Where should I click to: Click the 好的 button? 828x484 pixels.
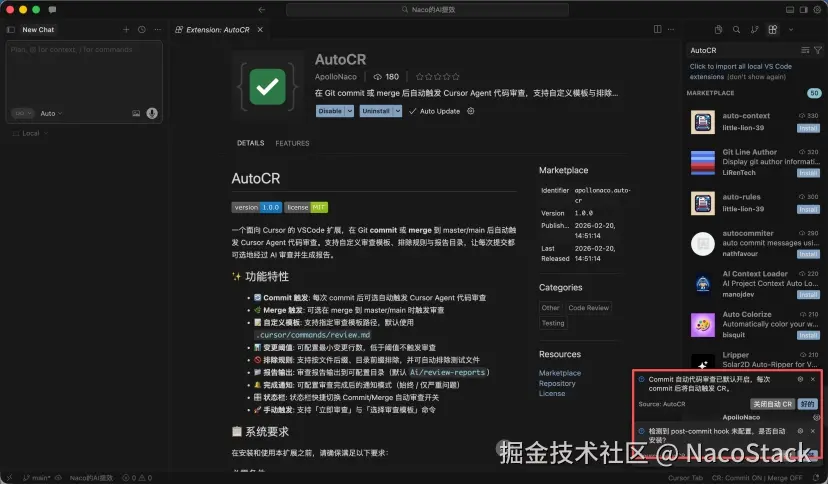click(x=807, y=404)
